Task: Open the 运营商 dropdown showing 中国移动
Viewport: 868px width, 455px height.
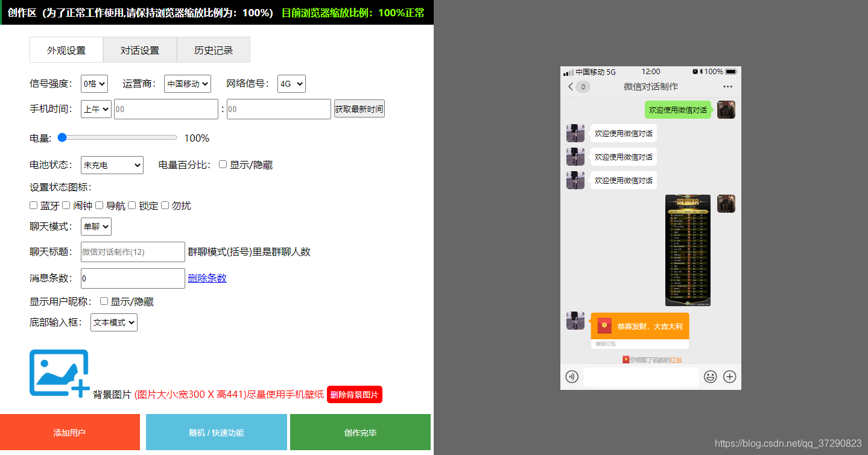Action: 188,84
